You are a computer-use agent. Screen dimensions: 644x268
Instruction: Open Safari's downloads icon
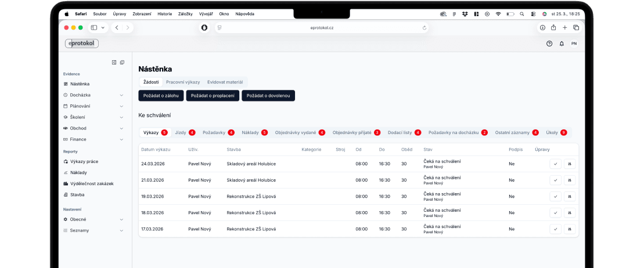pos(542,27)
